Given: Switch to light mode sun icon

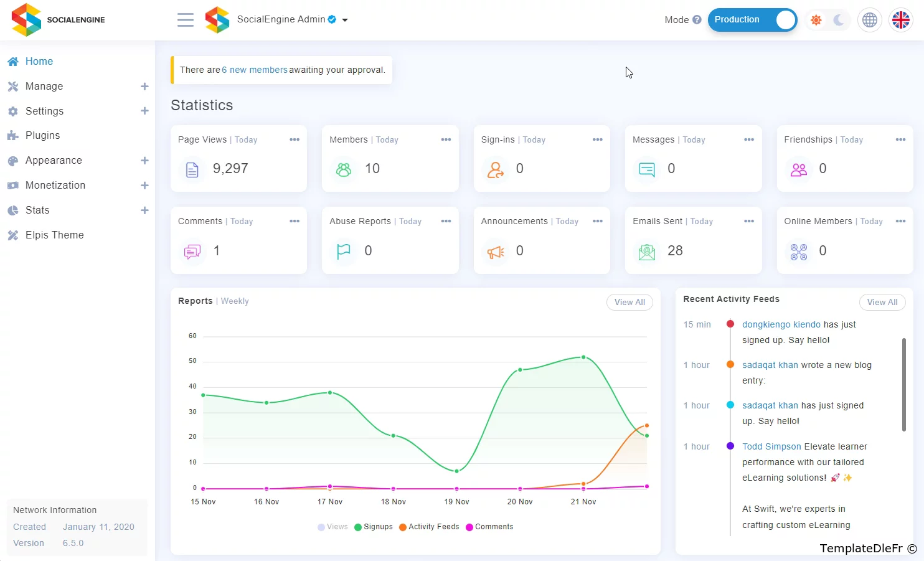Looking at the screenshot, I should tap(816, 20).
